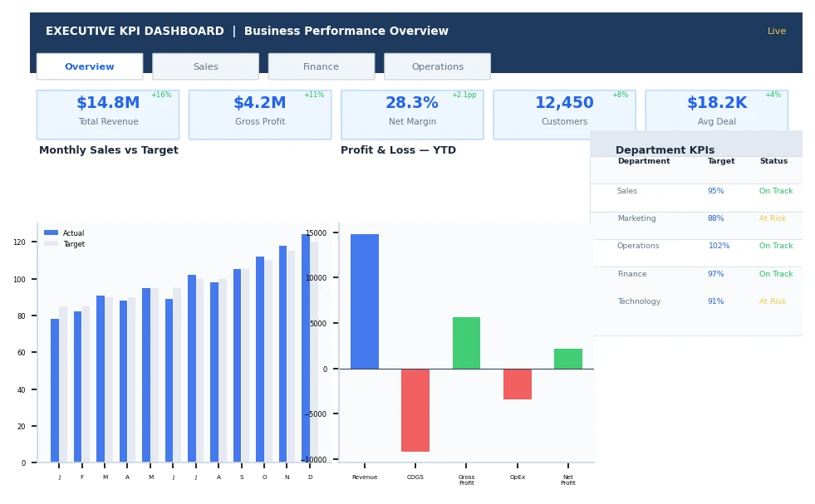Open the Sales tab
The height and width of the screenshot is (504, 815).
[x=205, y=66]
